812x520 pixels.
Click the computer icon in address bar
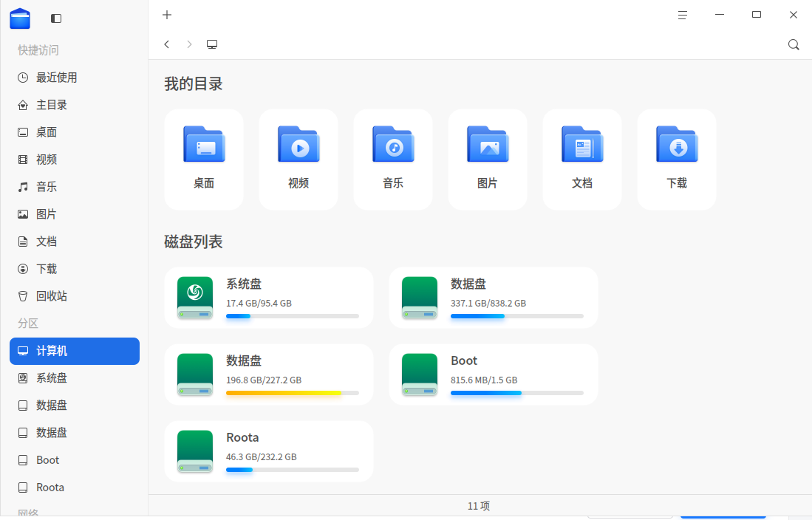(212, 44)
